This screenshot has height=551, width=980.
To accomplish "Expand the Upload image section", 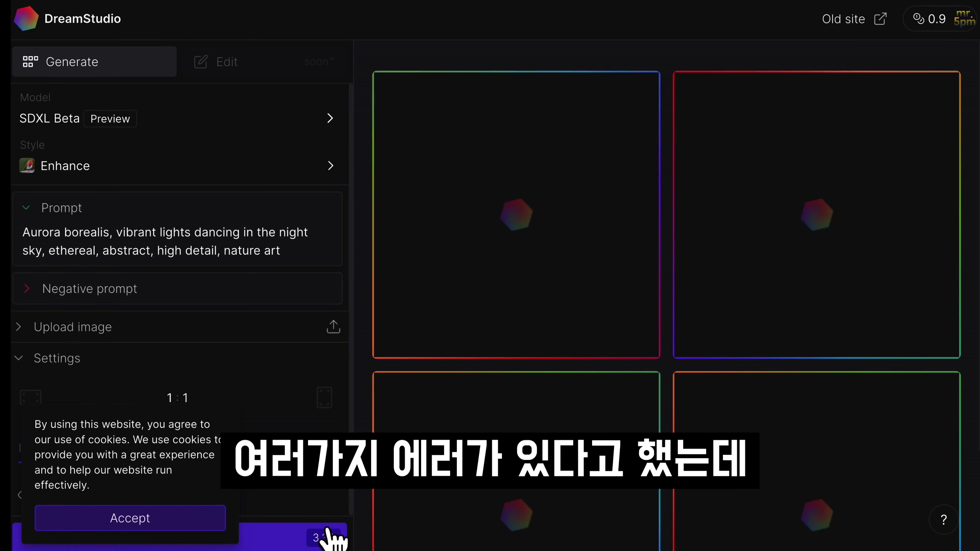I will (177, 327).
